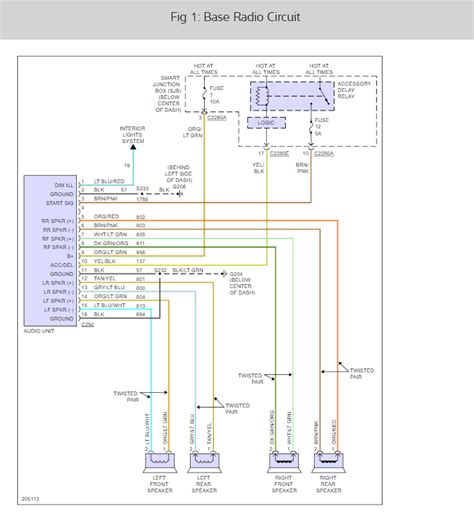Click the G206 ground symbol
Image resolution: width=474 pixels, height=518 pixels.
tap(180, 194)
